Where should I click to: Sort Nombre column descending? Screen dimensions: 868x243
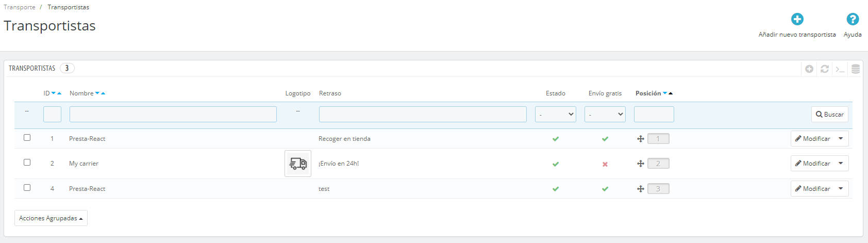97,93
